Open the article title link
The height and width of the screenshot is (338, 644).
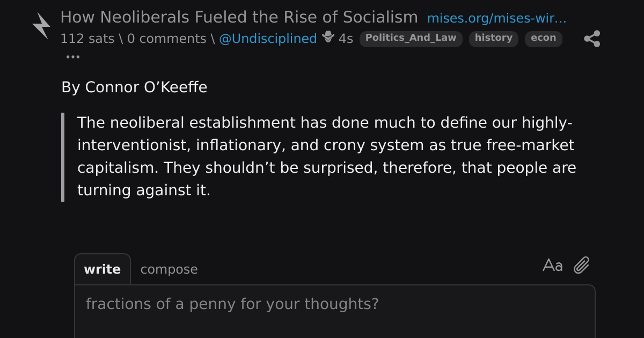coord(239,18)
